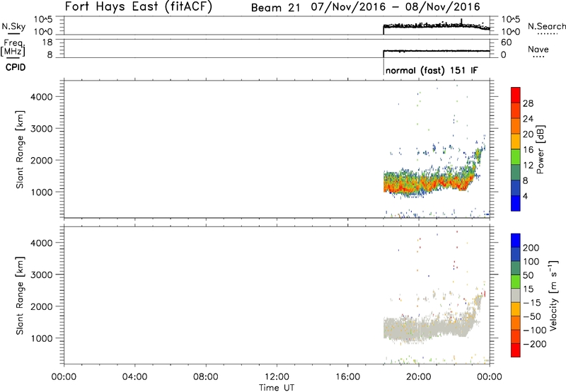Click the '04:00' time axis tick label
566x392 pixels.
click(x=135, y=377)
